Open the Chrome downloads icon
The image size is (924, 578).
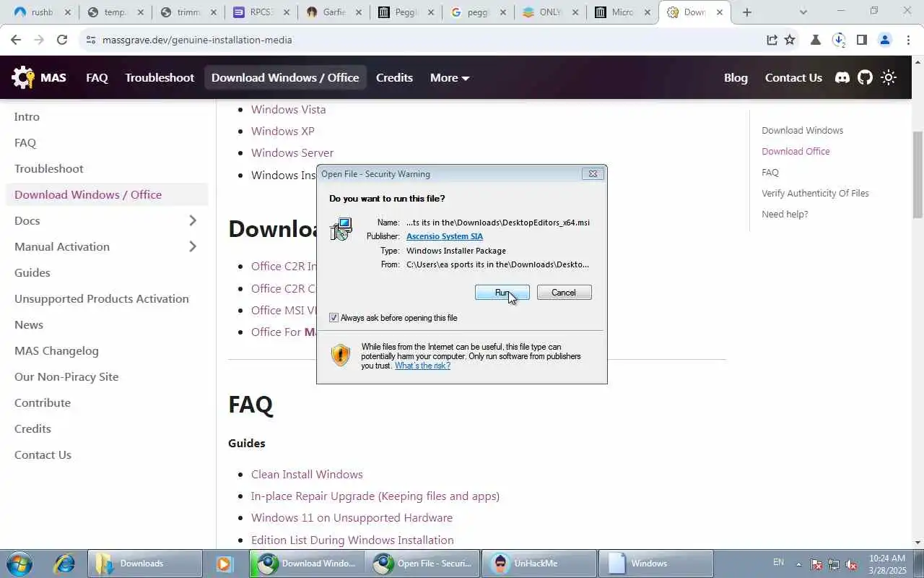839,40
